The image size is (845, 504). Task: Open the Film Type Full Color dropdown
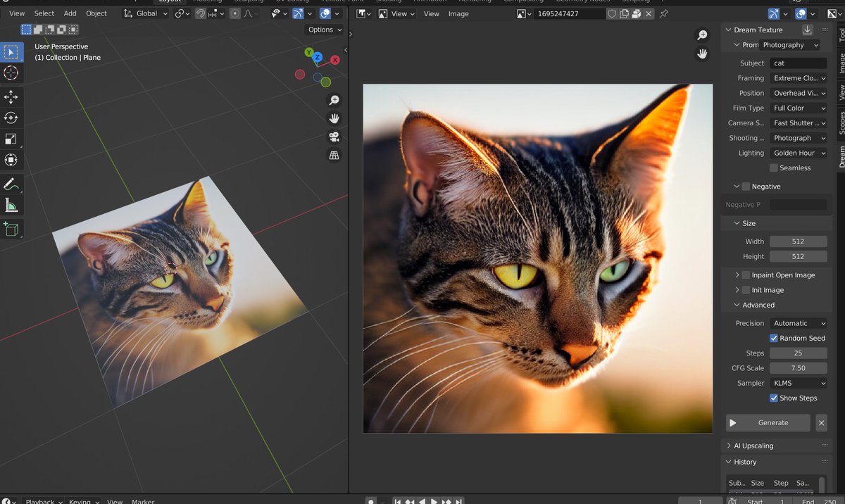pos(799,108)
